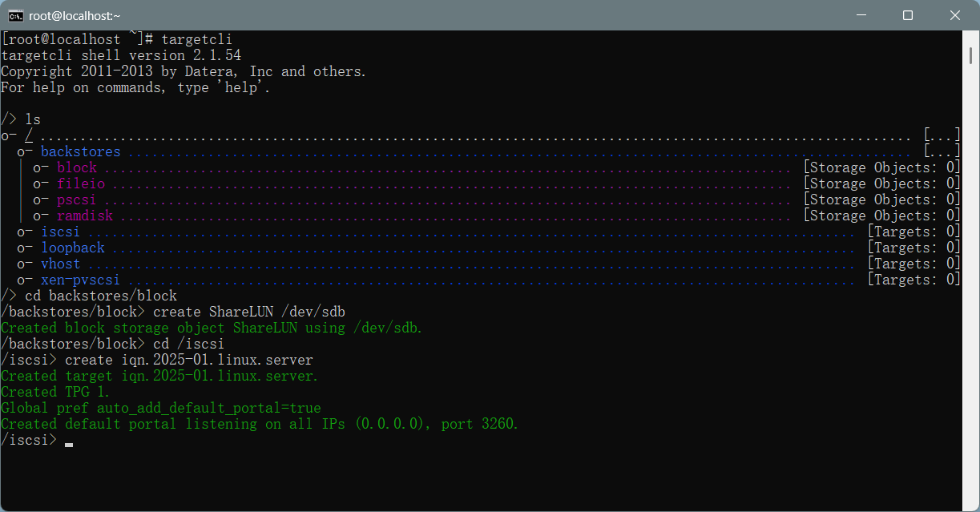Click the scrollbar down arrow
This screenshot has height=512, width=980.
pyautogui.click(x=970, y=504)
